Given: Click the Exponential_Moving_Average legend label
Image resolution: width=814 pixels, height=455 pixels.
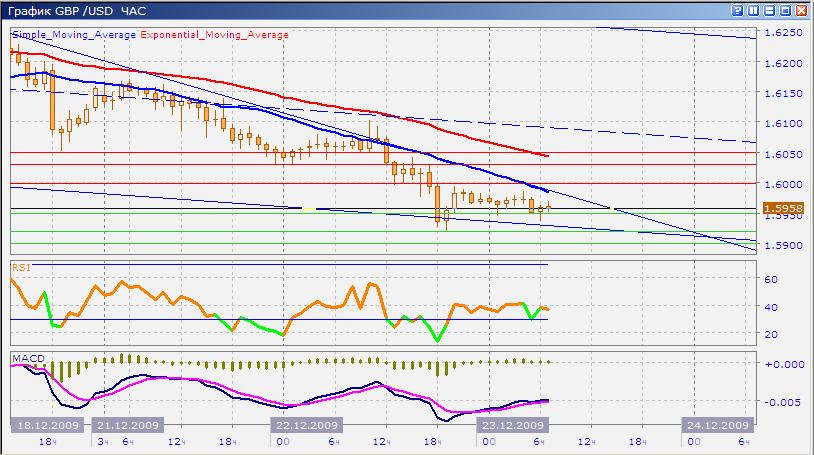Looking at the screenshot, I should (214, 34).
